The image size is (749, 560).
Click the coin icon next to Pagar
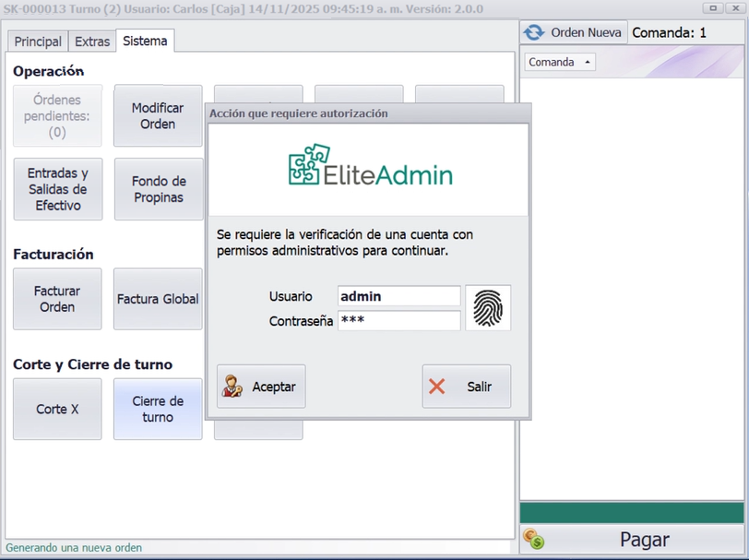point(532,539)
